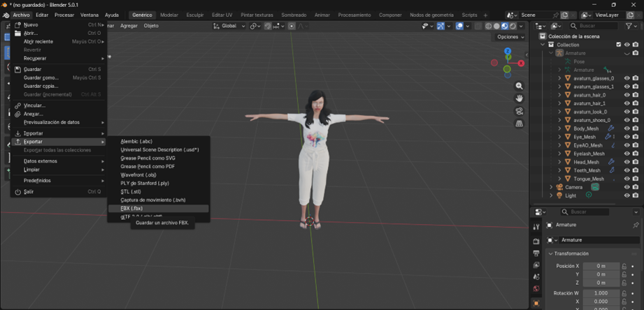
Task: Open Opciones dropdown in viewport
Action: (510, 37)
